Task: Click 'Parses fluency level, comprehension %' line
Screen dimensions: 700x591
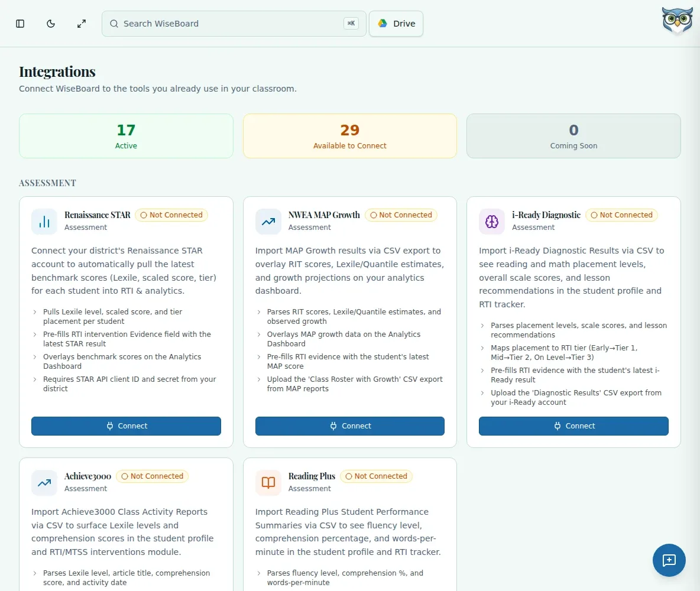Action: pyautogui.click(x=345, y=577)
